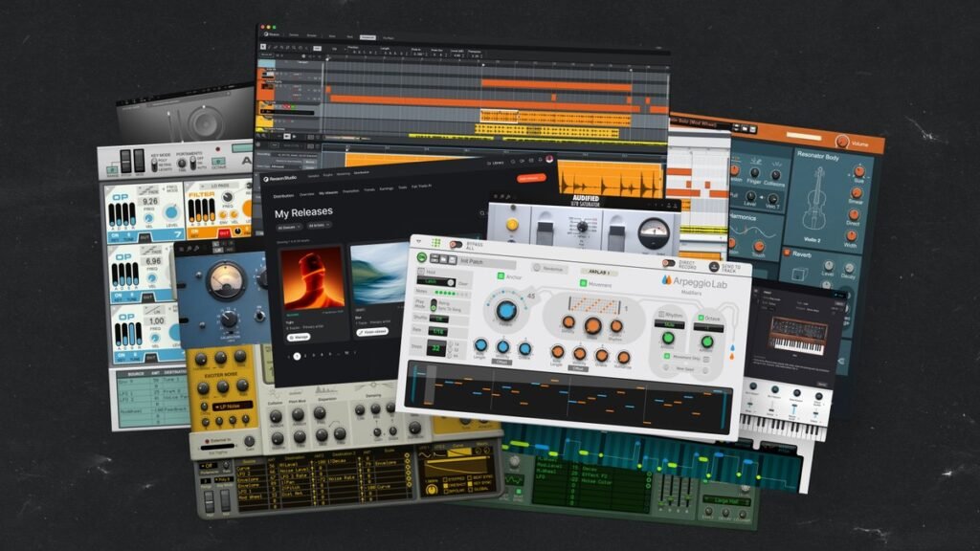980x551 pixels.
Task: Click Offset button under orange knobs
Action: [x=578, y=368]
